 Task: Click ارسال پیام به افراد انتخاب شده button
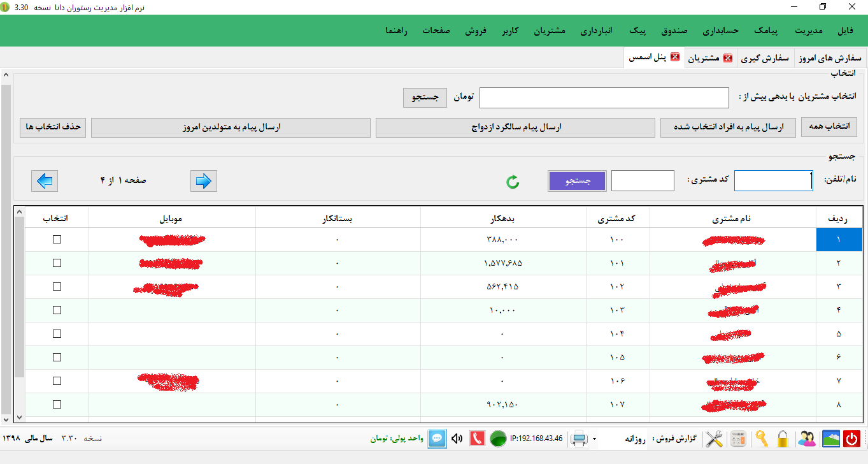coord(728,127)
